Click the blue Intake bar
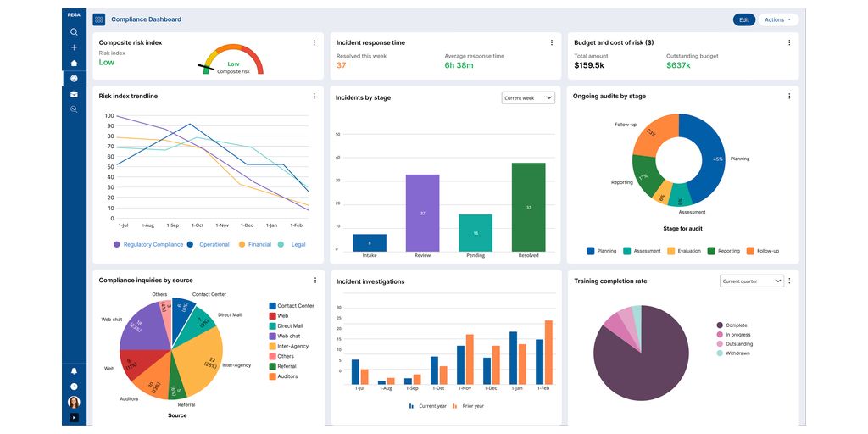 click(x=370, y=242)
